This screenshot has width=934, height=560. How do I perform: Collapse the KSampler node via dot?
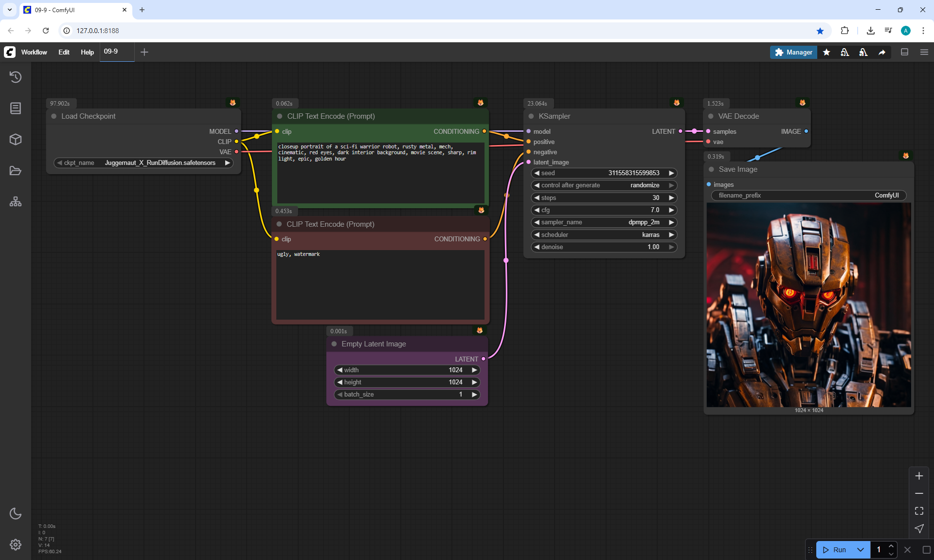tap(531, 116)
